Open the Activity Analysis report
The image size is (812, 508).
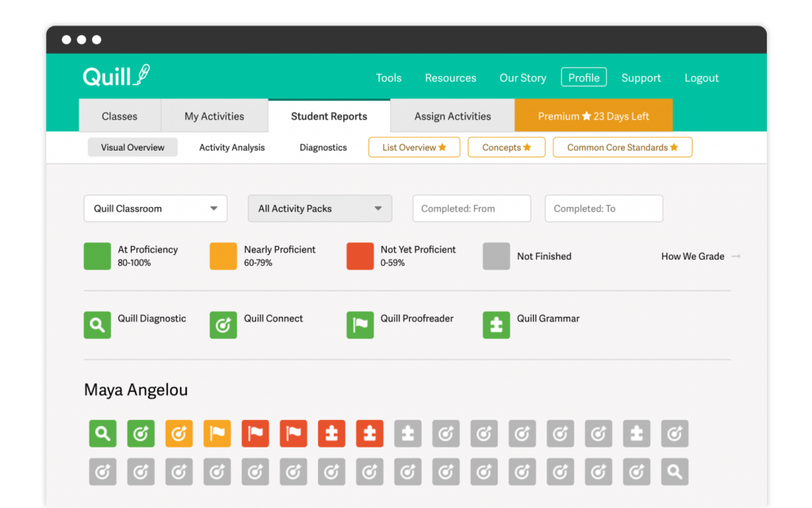click(232, 147)
